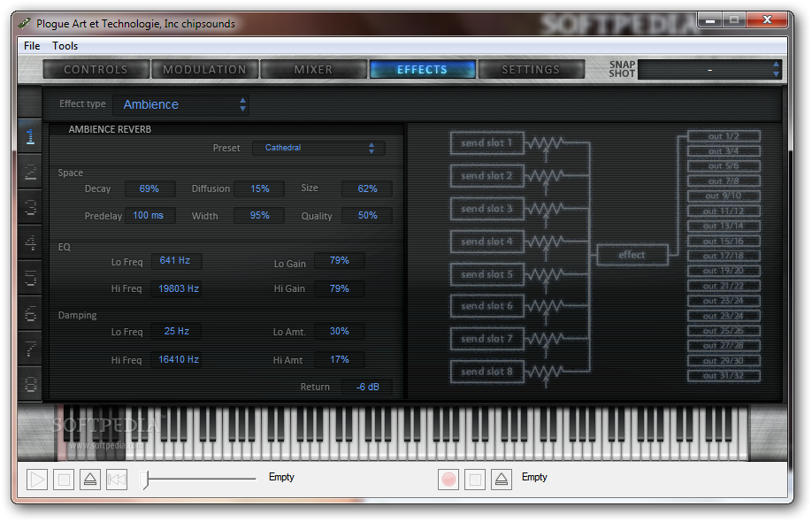Viewport: 812px width, 522px height.
Task: Click the send slot 2 box
Action: coord(486,176)
